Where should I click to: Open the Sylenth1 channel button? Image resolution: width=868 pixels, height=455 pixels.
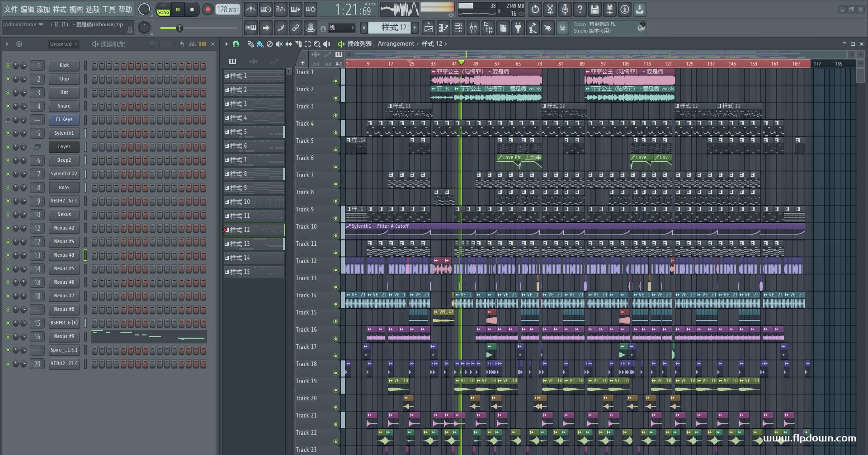coord(64,133)
